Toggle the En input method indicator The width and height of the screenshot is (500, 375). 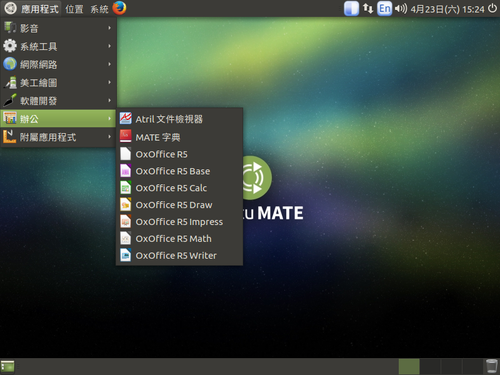(x=384, y=8)
